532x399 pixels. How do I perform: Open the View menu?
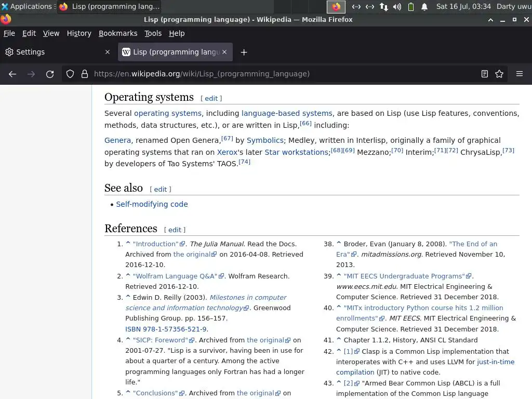[x=51, y=33]
